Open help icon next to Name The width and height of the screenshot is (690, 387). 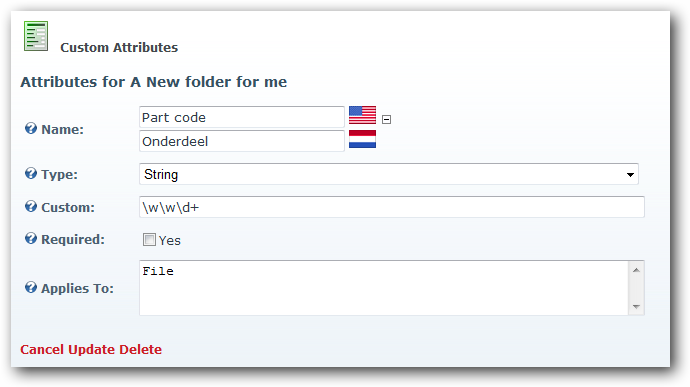point(31,129)
